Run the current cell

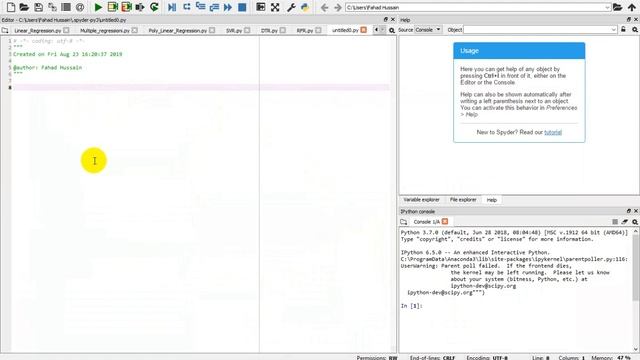[x=112, y=7]
